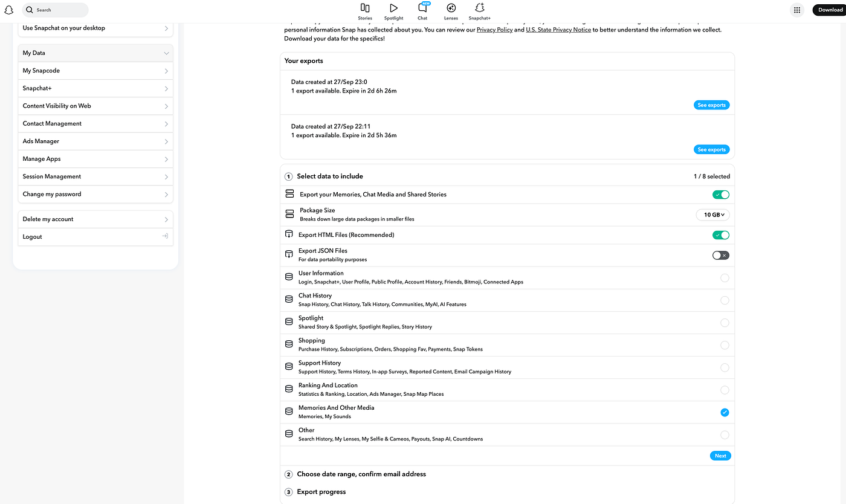
Task: Open the Lenses section
Action: (451, 11)
